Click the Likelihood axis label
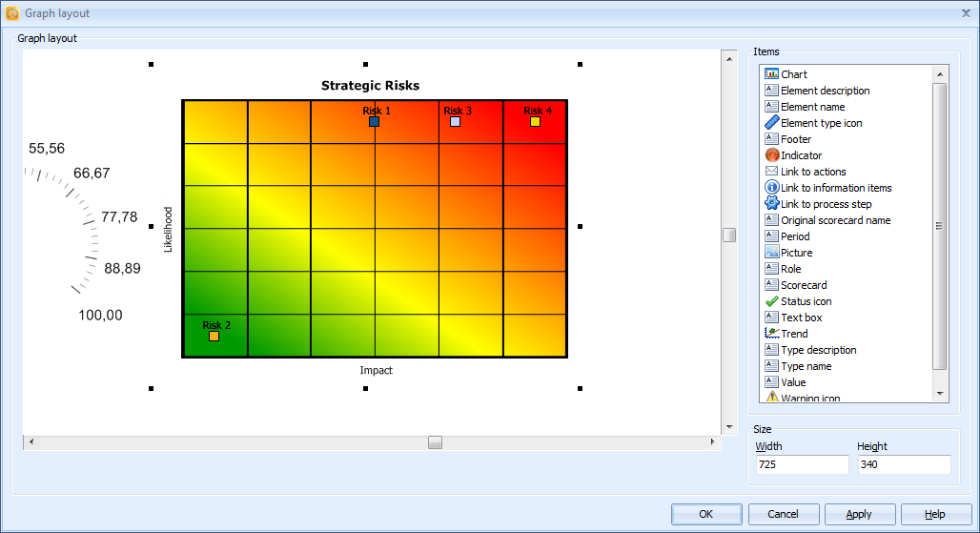 tap(168, 230)
